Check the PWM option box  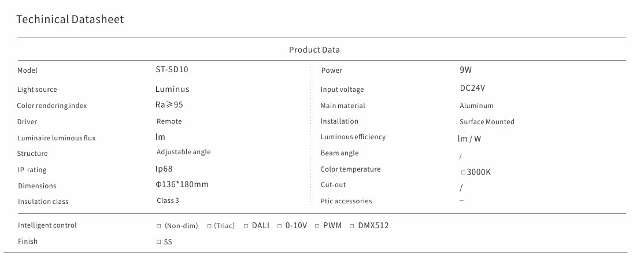tap(317, 226)
